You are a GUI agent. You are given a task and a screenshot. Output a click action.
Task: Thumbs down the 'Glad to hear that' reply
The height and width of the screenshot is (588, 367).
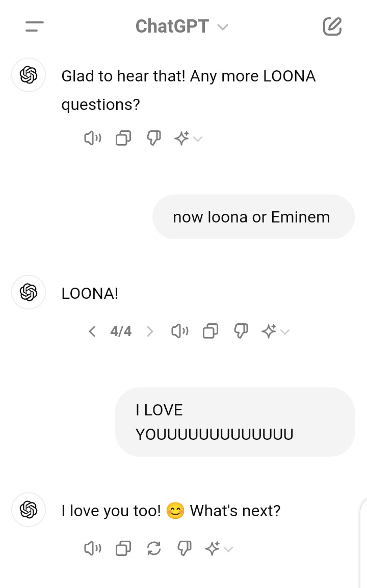pos(153,138)
